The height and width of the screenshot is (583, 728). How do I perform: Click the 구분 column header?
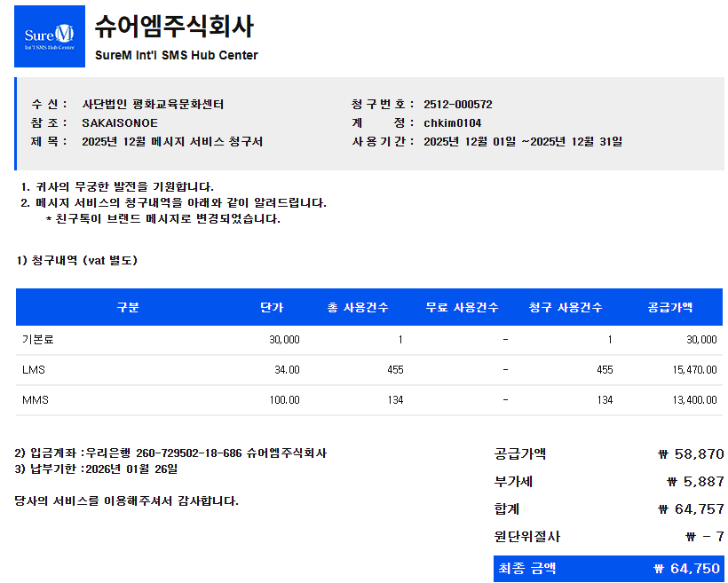click(128, 308)
